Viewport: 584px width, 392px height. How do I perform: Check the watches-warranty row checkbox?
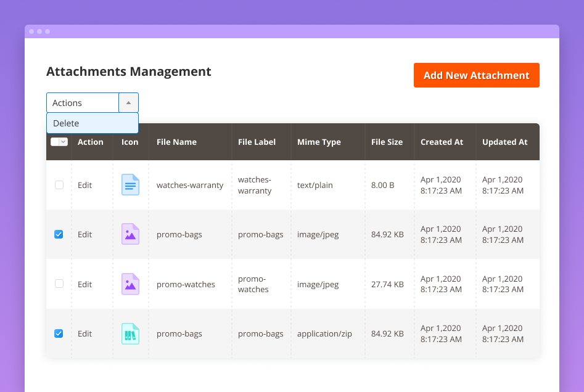(x=59, y=184)
